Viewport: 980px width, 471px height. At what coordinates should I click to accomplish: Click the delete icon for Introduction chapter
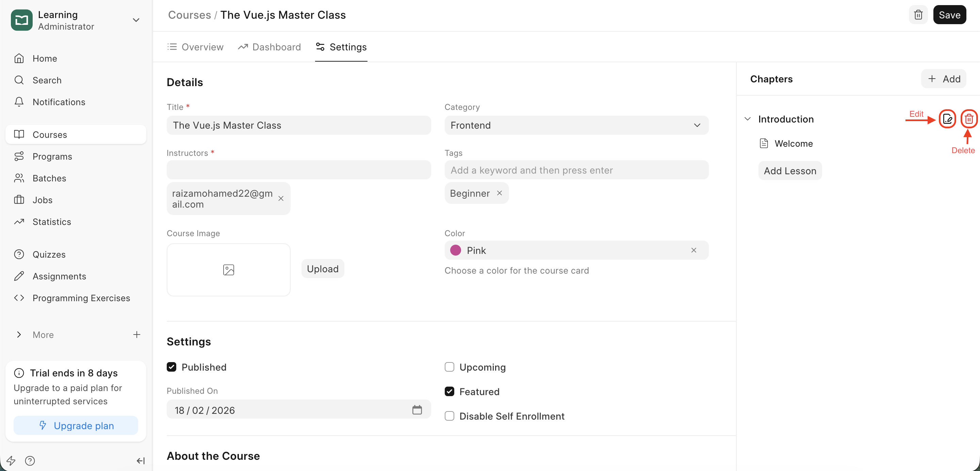coord(968,119)
